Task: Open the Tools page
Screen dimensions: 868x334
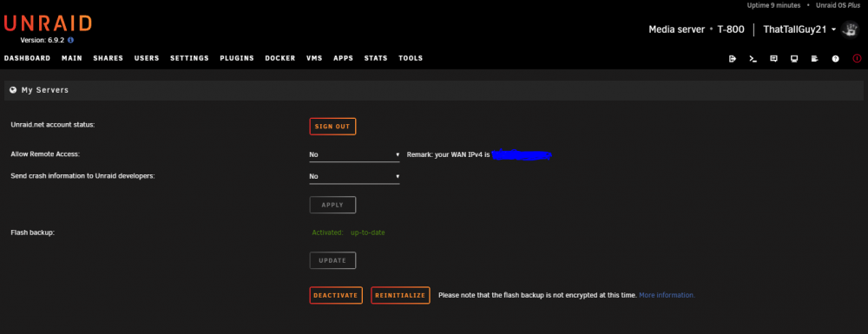Action: pos(411,58)
